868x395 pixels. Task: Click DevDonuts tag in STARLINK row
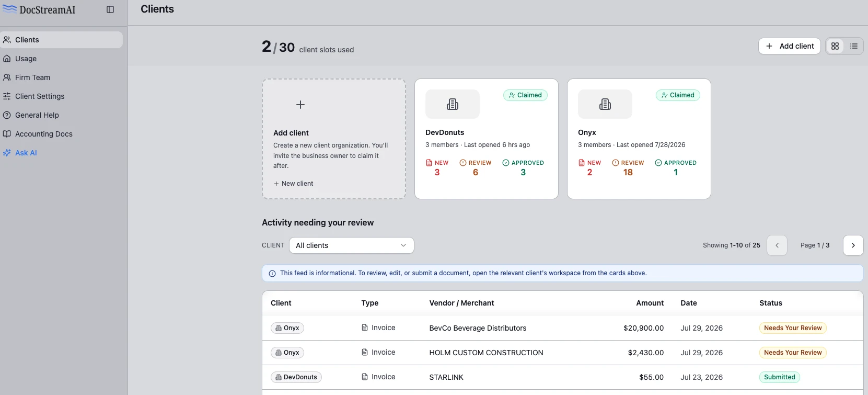296,377
